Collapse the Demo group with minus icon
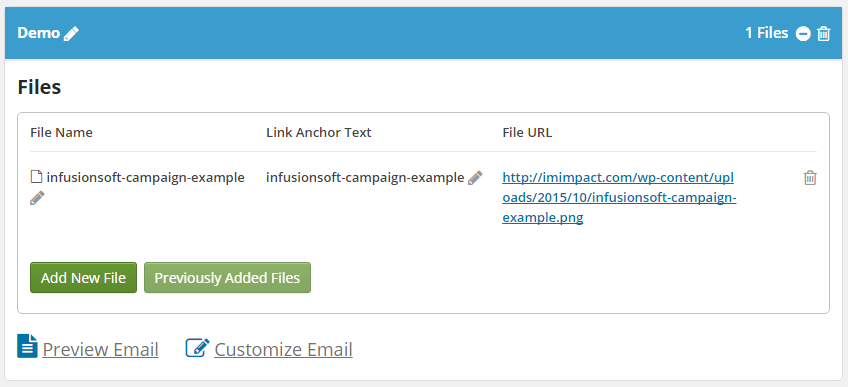This screenshot has width=848, height=387. pos(803,34)
